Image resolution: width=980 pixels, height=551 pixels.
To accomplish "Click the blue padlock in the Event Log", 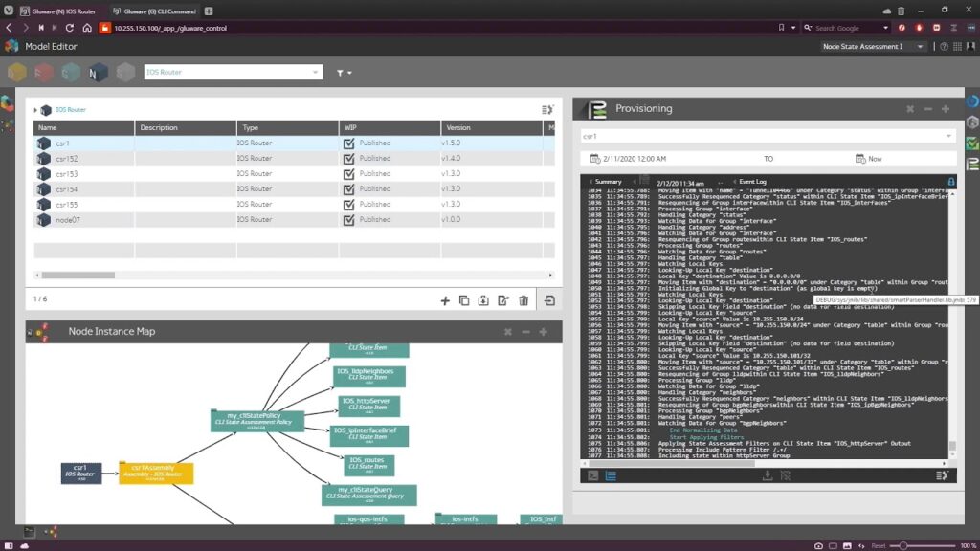I will tap(951, 181).
